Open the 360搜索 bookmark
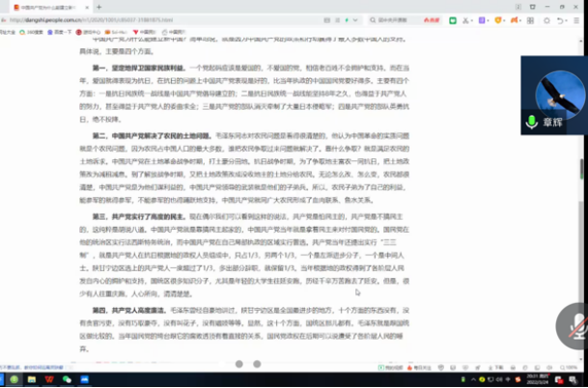 click(x=31, y=32)
